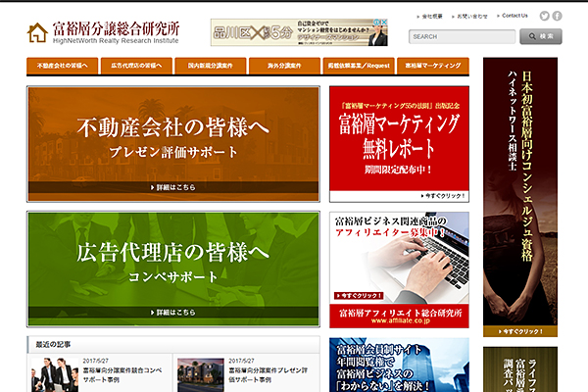Viewport: 588px width, 392px height.
Task: Select 国内新規分譲案件 in navigation
Action: pyautogui.click(x=211, y=66)
